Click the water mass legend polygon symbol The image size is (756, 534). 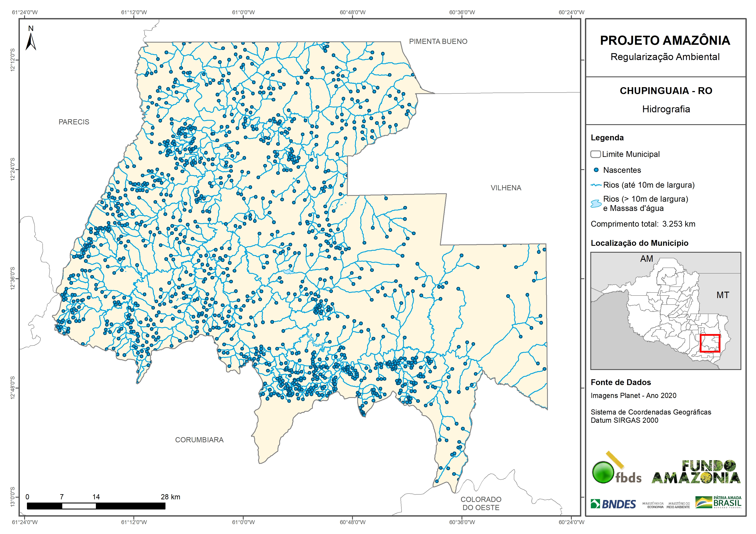[596, 204]
